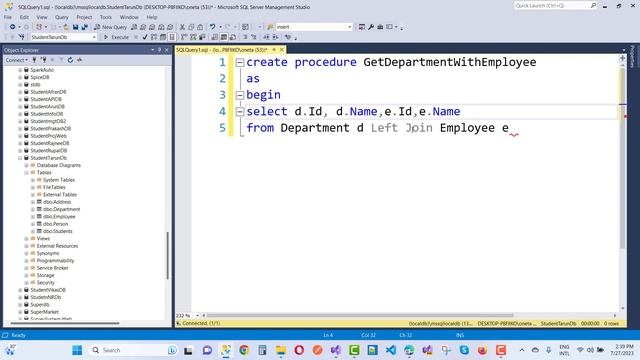Click the Comment out selected lines icon
The image size is (640, 360).
pos(245,37)
